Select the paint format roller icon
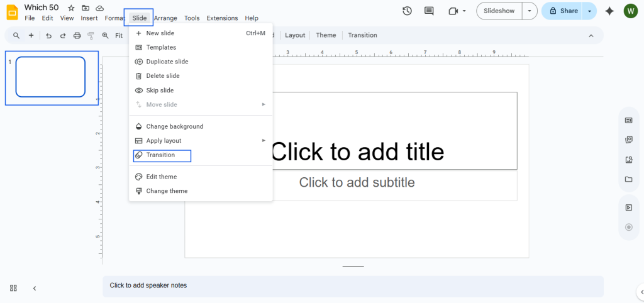 (x=91, y=36)
